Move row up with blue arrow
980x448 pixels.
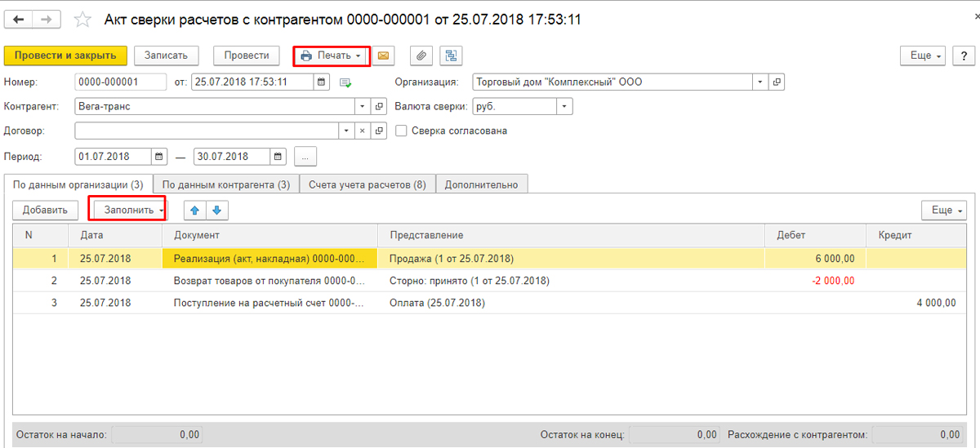pos(194,210)
